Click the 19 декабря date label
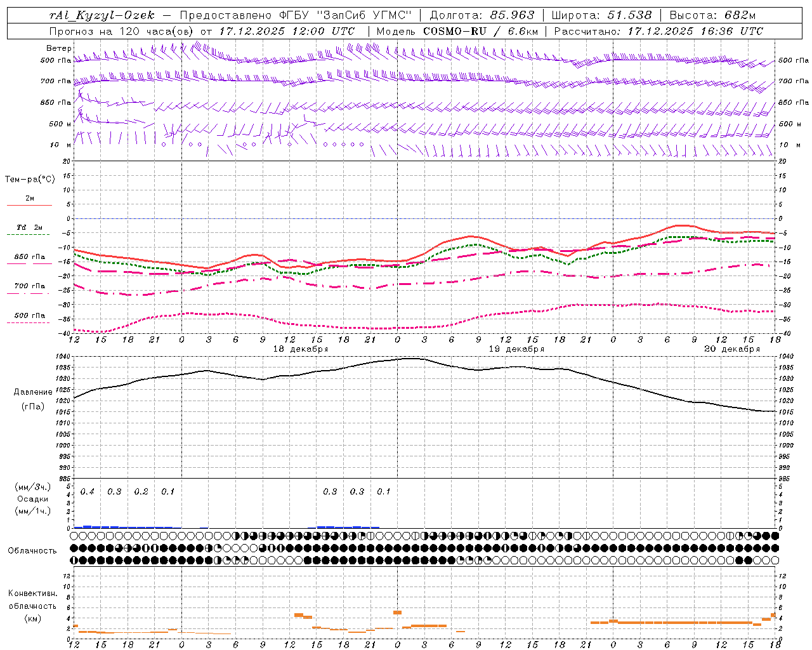812x650 pixels. pos(516,349)
